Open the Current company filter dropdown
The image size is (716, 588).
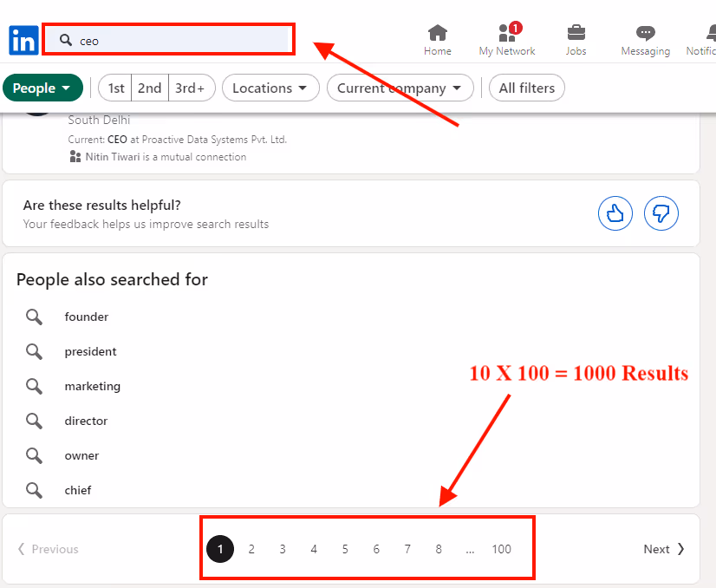(x=400, y=88)
